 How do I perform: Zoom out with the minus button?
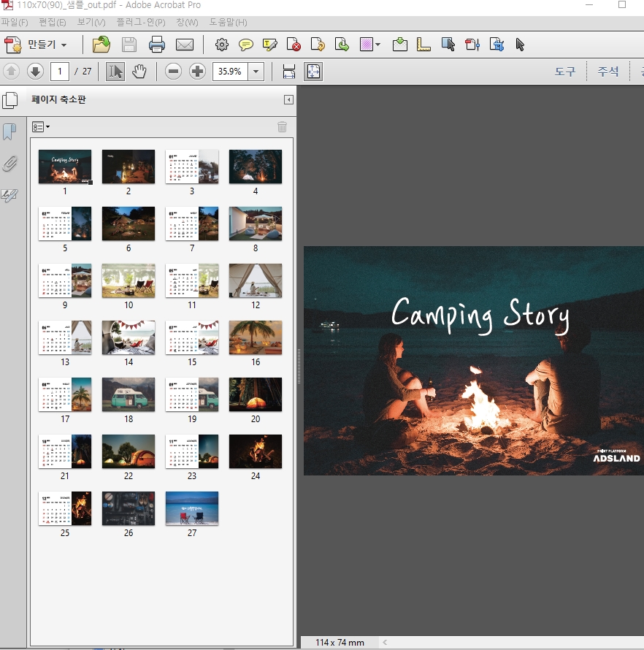pyautogui.click(x=173, y=72)
